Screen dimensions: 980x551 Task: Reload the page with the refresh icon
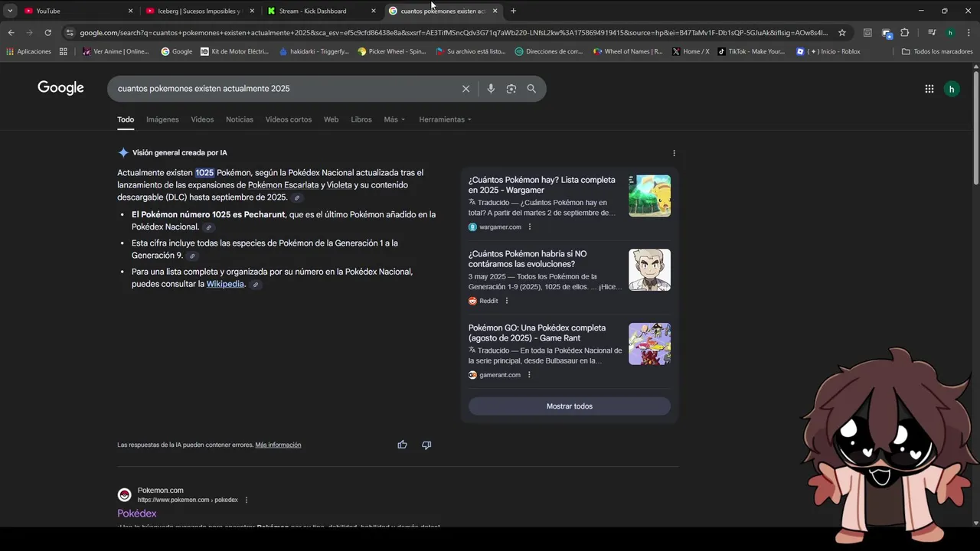(47, 33)
